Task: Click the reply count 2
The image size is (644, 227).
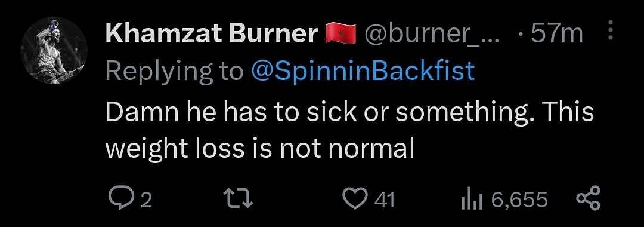Action: 146,200
